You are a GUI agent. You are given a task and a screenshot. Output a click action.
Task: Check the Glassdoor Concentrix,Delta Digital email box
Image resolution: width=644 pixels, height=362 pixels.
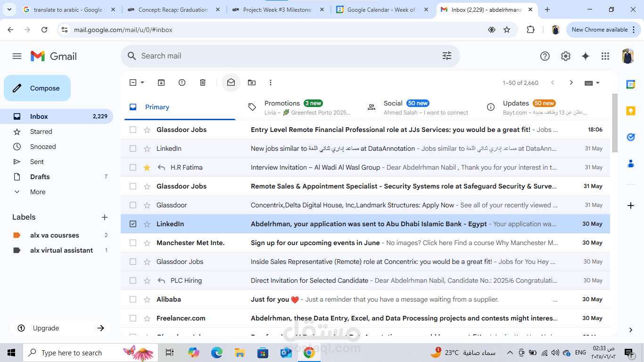tap(133, 205)
